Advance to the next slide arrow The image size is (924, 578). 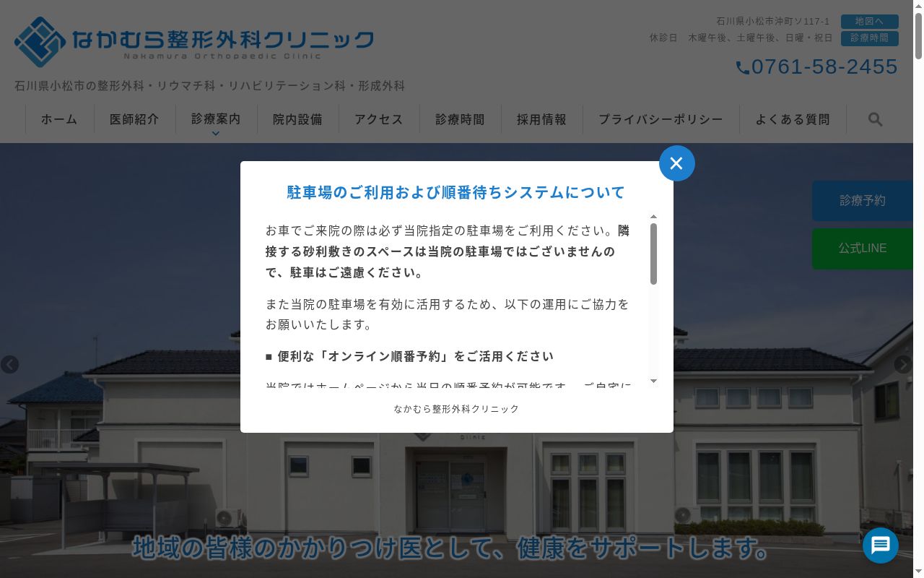click(904, 364)
